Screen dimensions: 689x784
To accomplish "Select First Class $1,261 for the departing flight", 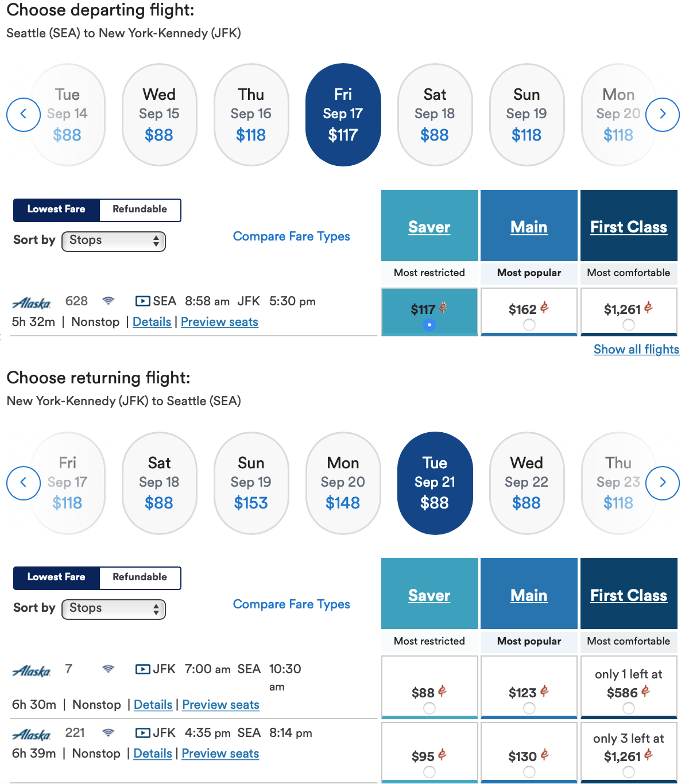I will (628, 325).
